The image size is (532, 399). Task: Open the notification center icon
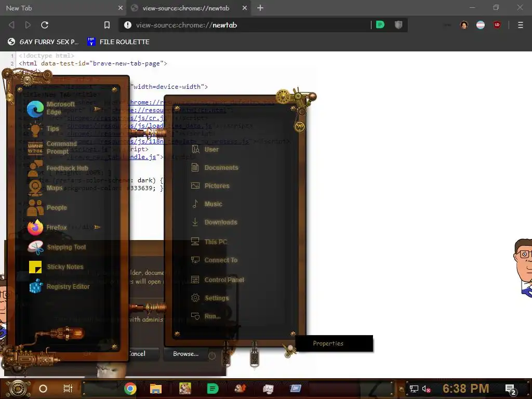[511, 390]
